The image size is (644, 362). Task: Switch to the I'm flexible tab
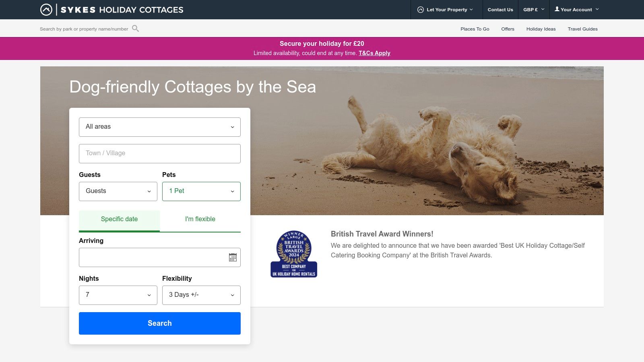pos(200,219)
